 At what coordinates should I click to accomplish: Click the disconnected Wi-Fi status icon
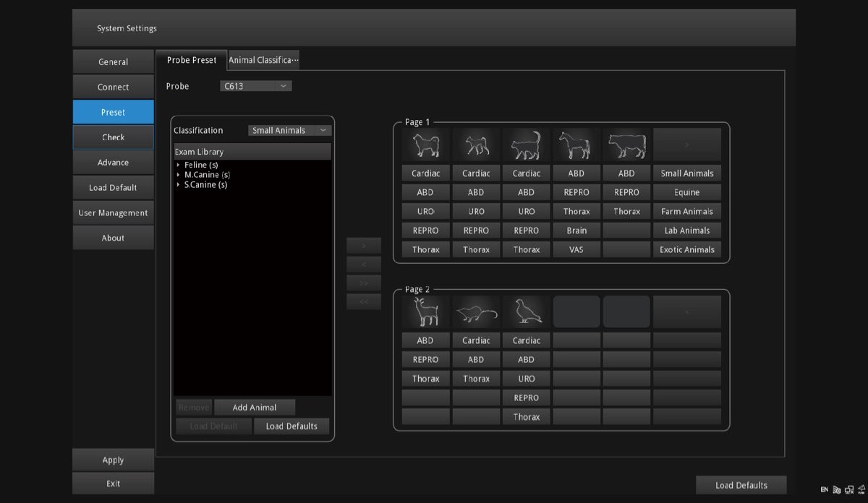coord(837,490)
